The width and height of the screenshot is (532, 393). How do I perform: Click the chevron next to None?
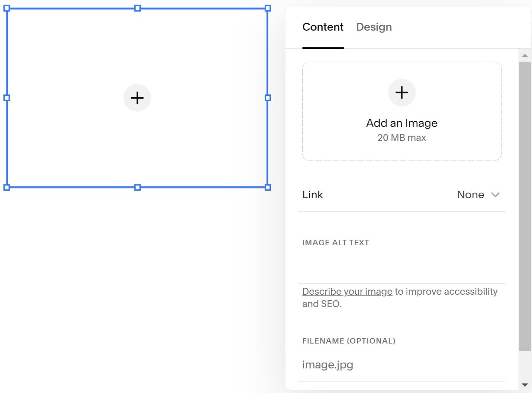coord(496,195)
